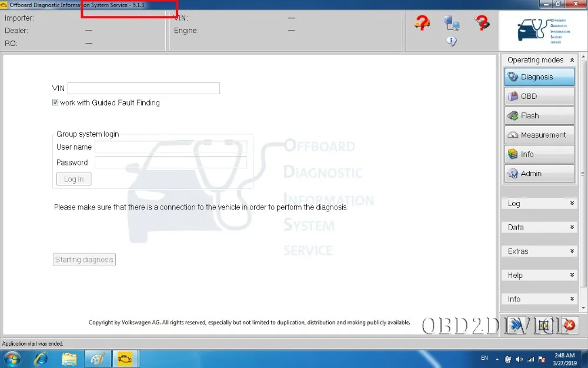The image size is (588, 368).
Task: Open the Windows Start menu
Action: (x=12, y=359)
